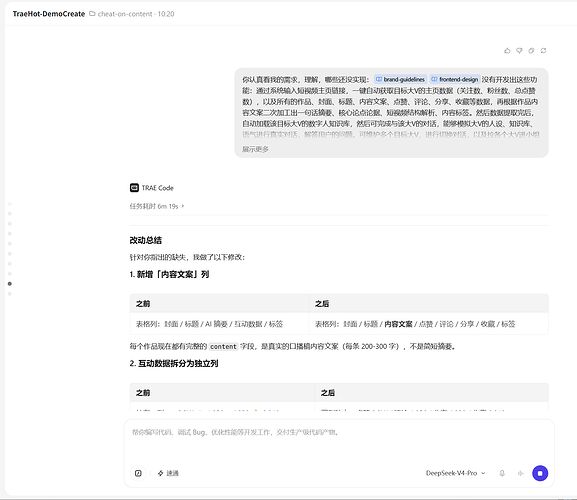Copy the response with the copy icon
This screenshot has height=500, width=577.
[531, 51]
